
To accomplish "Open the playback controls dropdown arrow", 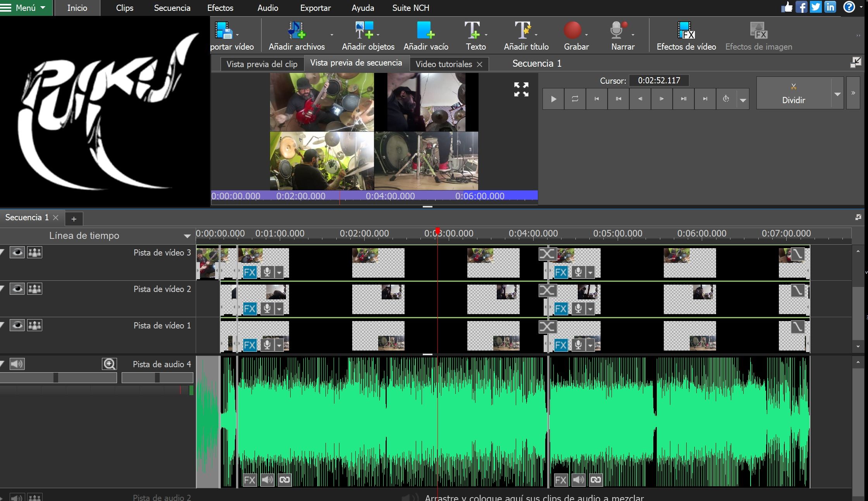I will tap(743, 100).
